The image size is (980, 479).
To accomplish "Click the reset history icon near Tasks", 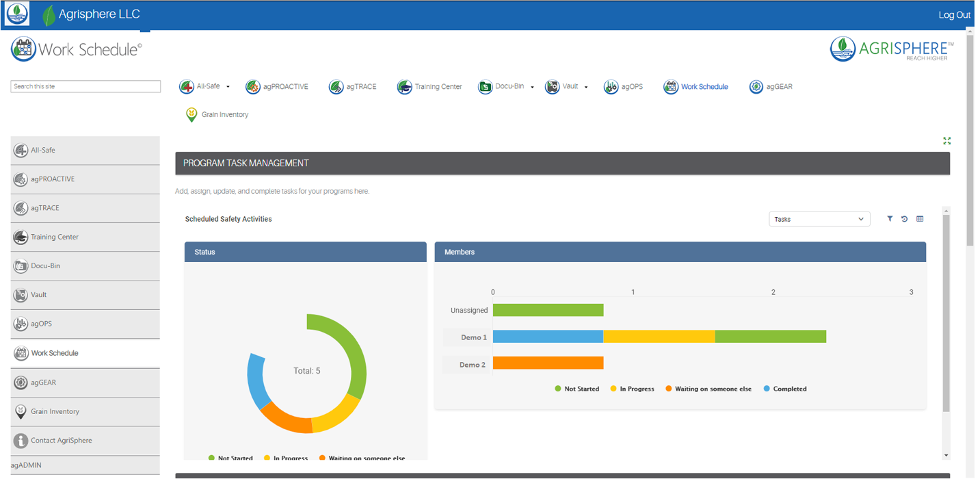I will tap(904, 219).
